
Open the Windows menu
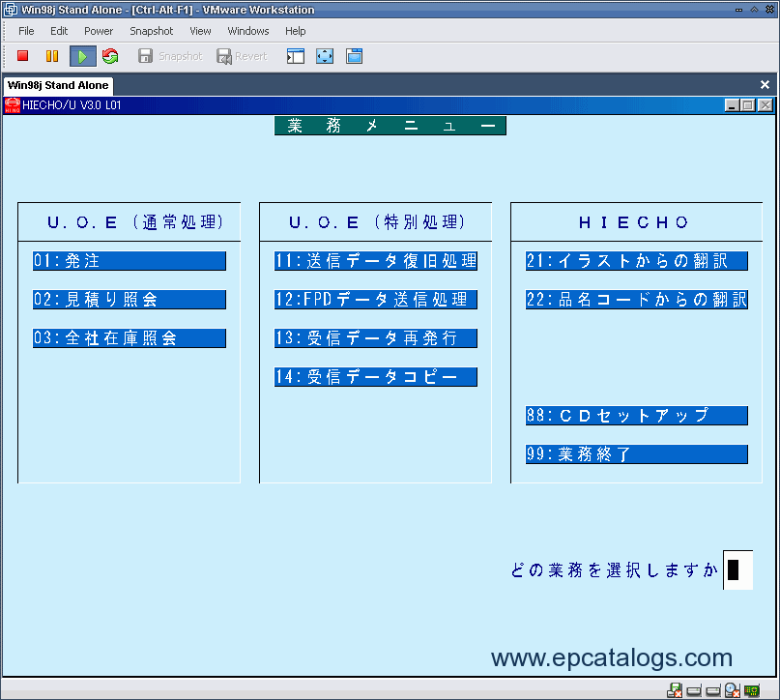point(248,31)
